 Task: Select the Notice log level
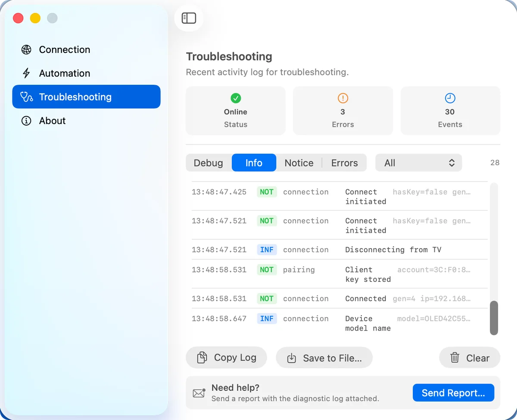[x=299, y=163]
